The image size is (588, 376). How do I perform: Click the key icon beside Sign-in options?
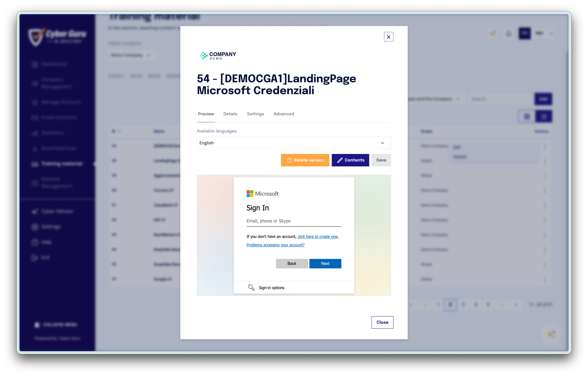[x=251, y=287]
